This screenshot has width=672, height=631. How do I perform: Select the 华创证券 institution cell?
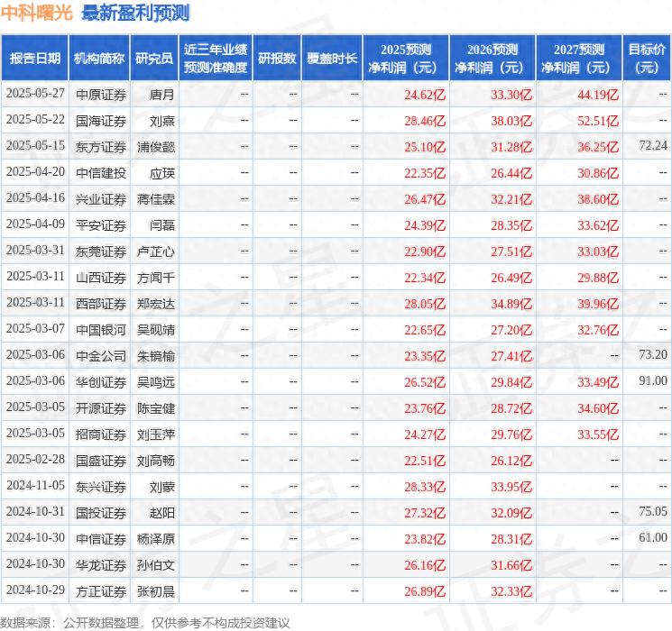point(101,382)
